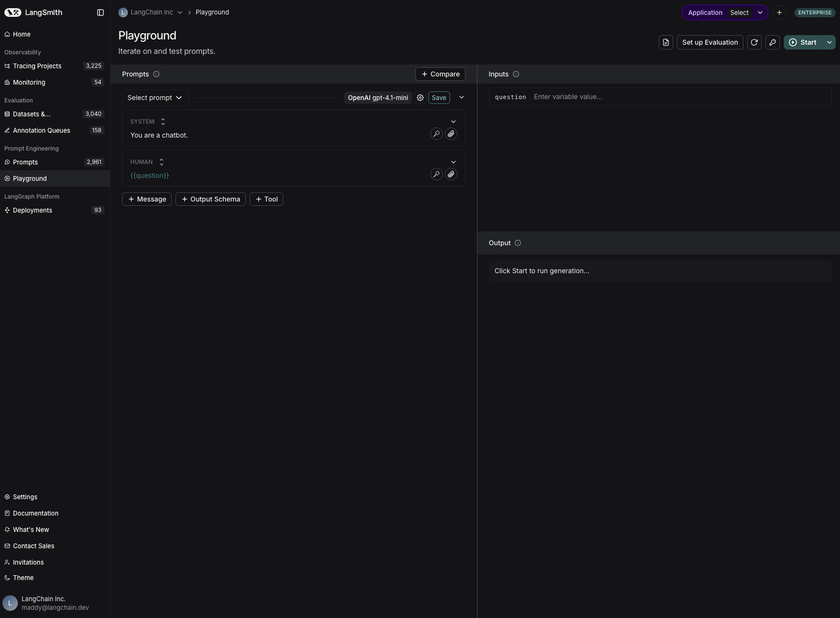Image resolution: width=840 pixels, height=618 pixels.
Task: Click the magic wand icon in SYSTEM message
Action: point(436,134)
